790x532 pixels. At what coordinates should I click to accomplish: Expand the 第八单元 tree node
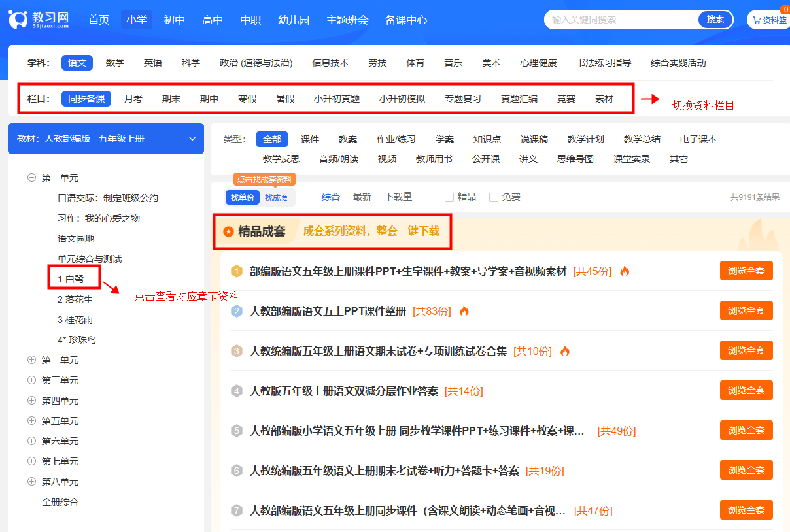[31, 482]
